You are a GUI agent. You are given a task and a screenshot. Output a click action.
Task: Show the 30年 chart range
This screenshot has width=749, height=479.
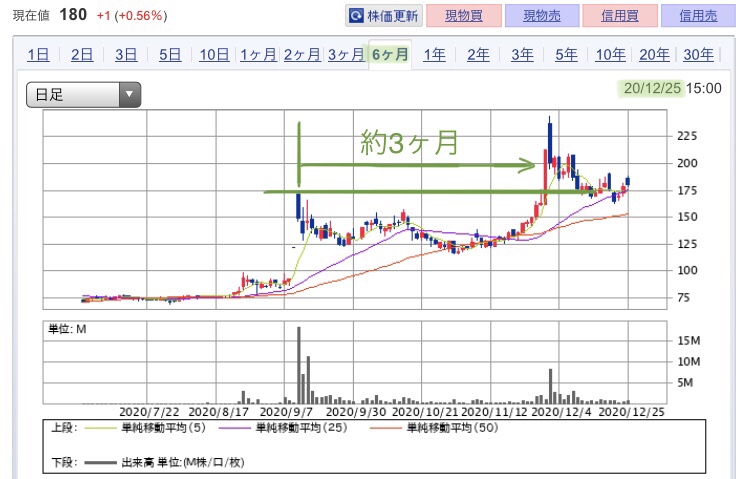click(x=698, y=55)
